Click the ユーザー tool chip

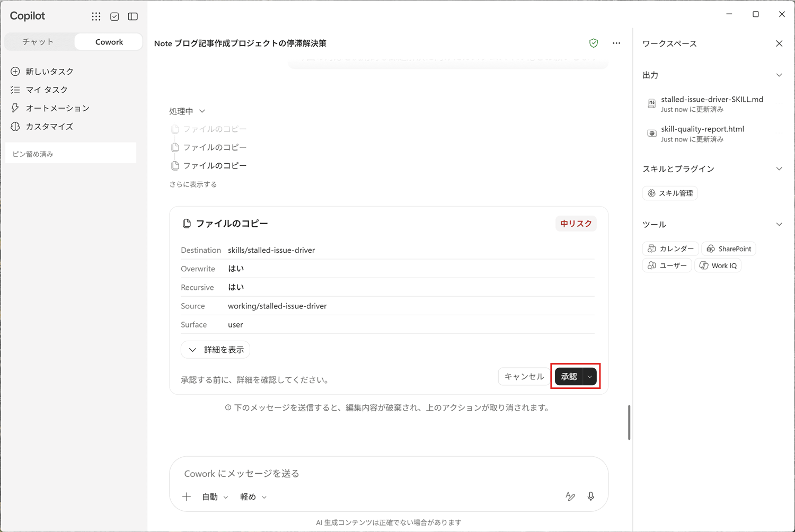[x=667, y=265]
